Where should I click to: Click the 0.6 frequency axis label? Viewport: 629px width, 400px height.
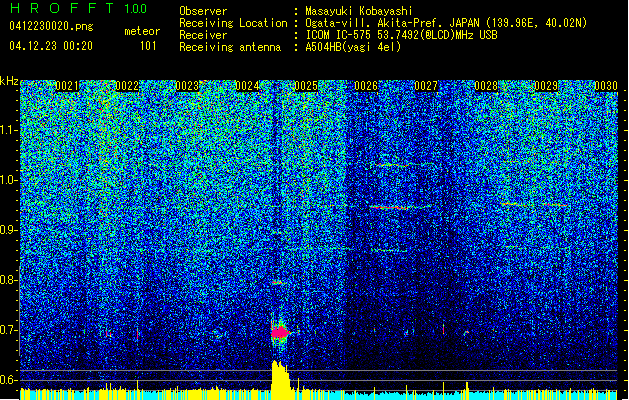[8, 380]
